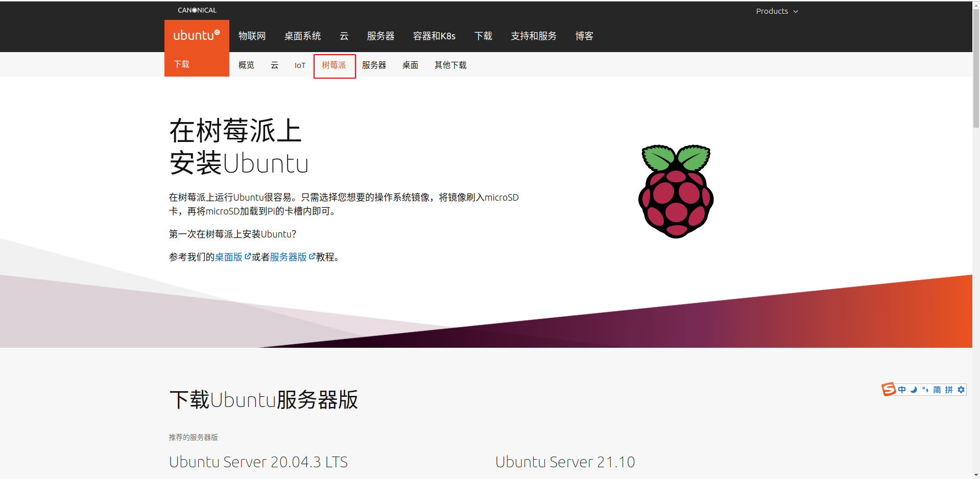
Task: Expand the Products dropdown
Action: (777, 11)
